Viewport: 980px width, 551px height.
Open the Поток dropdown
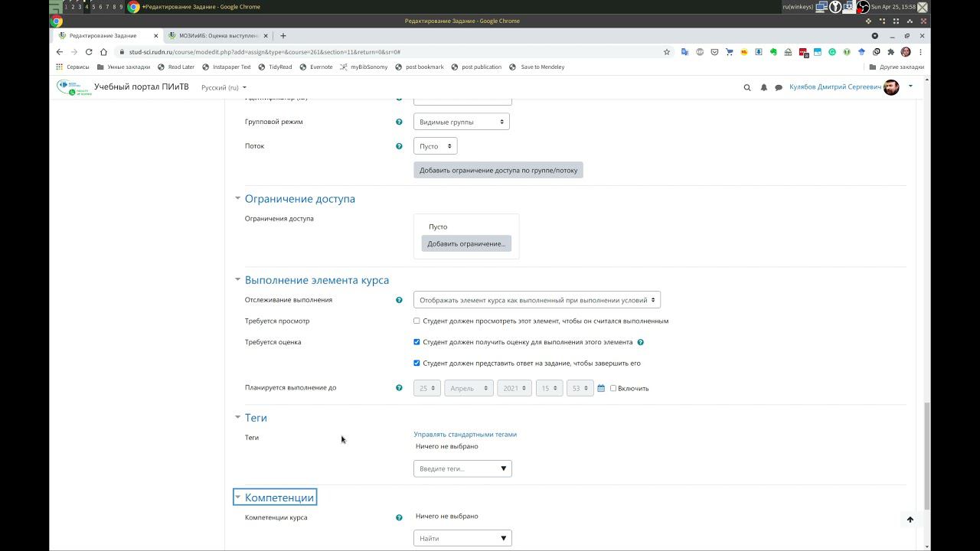(x=436, y=146)
